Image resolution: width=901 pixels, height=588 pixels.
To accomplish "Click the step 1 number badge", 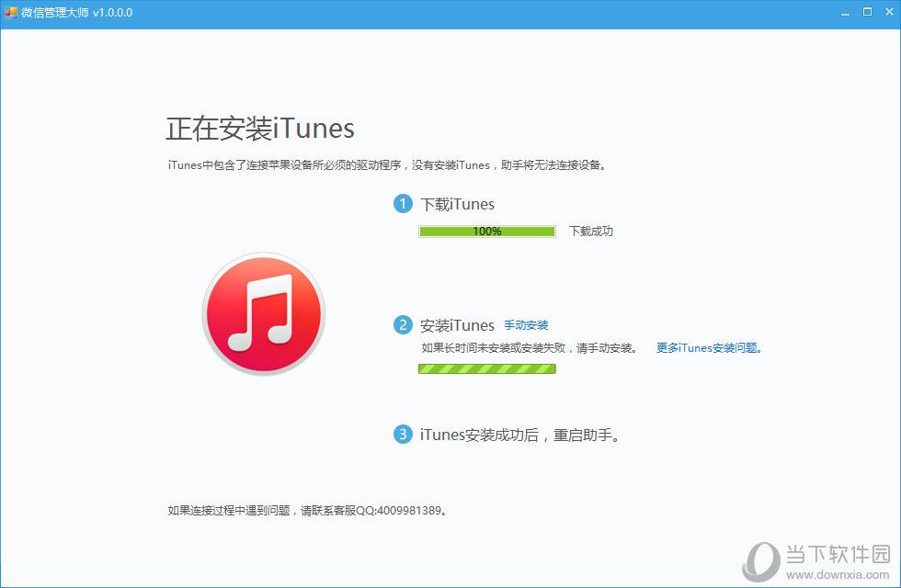I will coord(403,203).
